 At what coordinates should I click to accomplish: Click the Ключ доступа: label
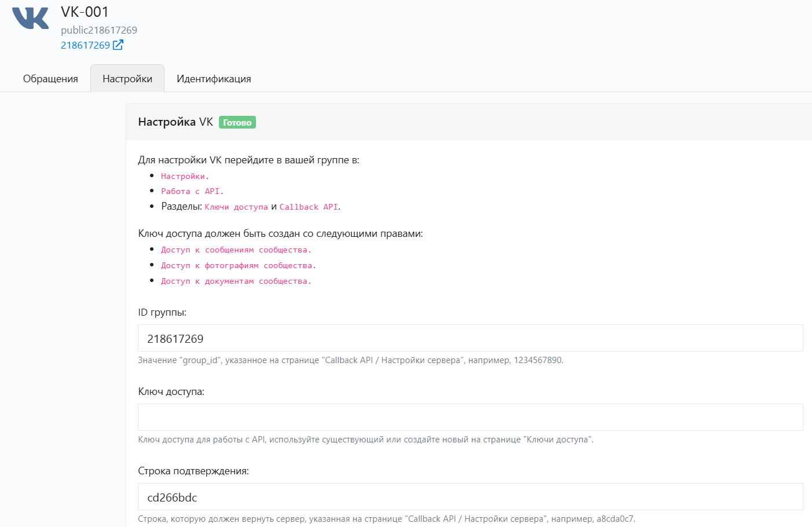pyautogui.click(x=171, y=391)
